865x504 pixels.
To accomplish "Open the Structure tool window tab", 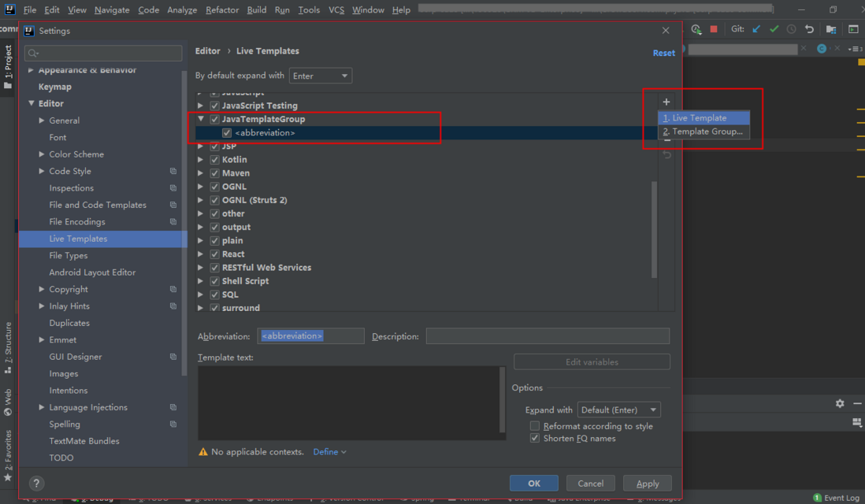I will click(x=8, y=348).
